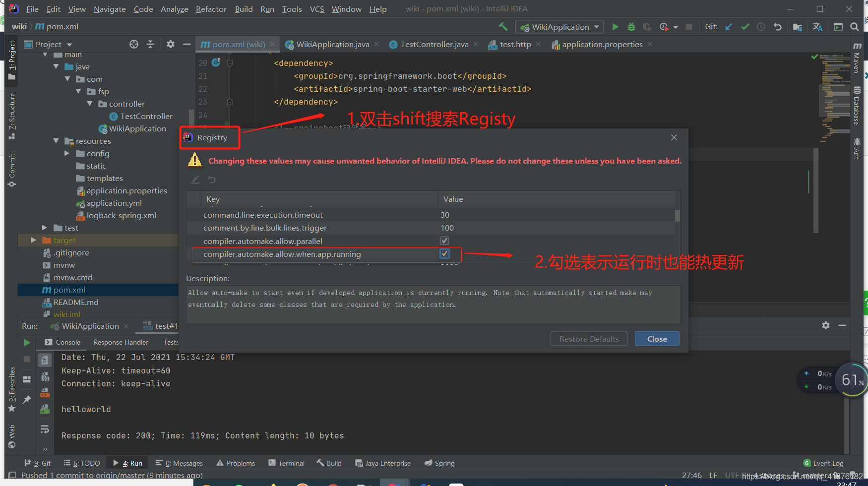Close the Registry dialog with X
The image size is (868, 486).
[674, 137]
